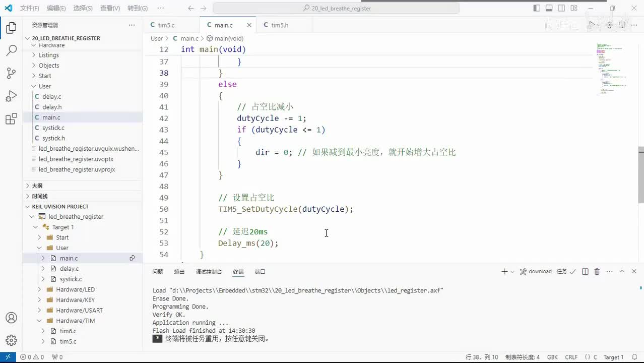The width and height of the screenshot is (644, 363).
Task: Open errors and warnings count in status bar
Action: (x=32, y=357)
